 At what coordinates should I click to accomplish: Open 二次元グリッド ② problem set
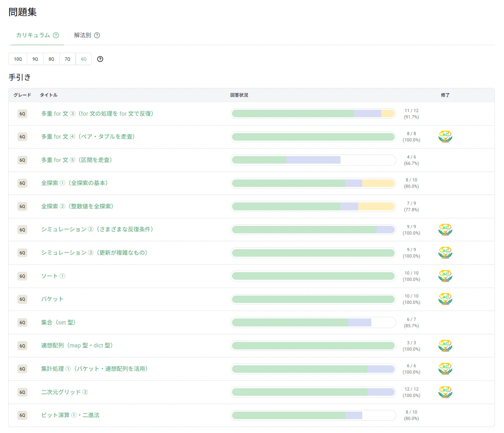[65, 392]
